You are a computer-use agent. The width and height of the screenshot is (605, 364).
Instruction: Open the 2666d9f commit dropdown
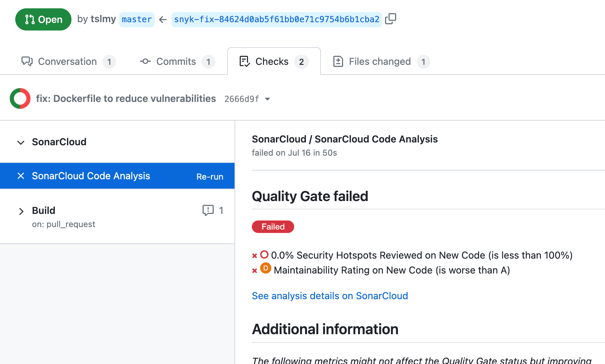coord(267,99)
